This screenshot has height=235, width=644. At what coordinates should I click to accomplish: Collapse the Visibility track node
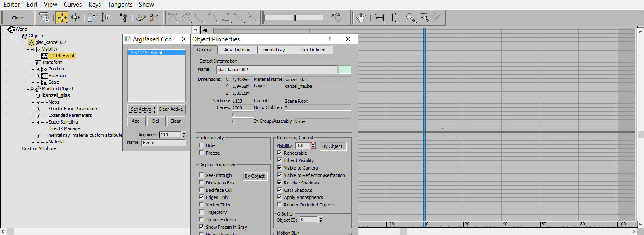(x=32, y=49)
